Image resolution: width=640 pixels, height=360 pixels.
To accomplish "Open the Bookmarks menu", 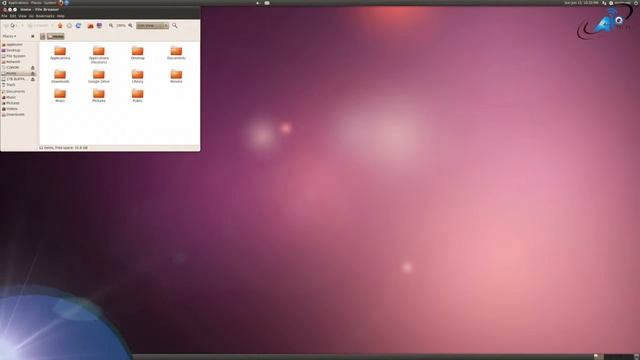I will (45, 16).
